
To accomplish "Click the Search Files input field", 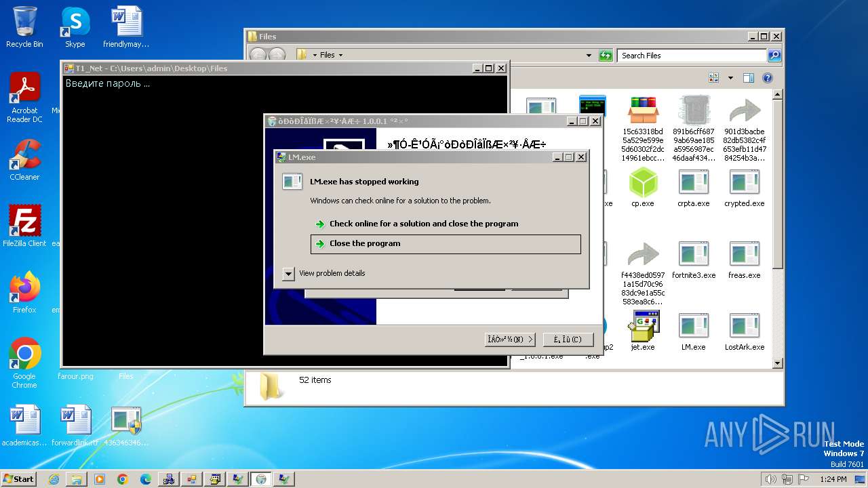I will click(692, 56).
